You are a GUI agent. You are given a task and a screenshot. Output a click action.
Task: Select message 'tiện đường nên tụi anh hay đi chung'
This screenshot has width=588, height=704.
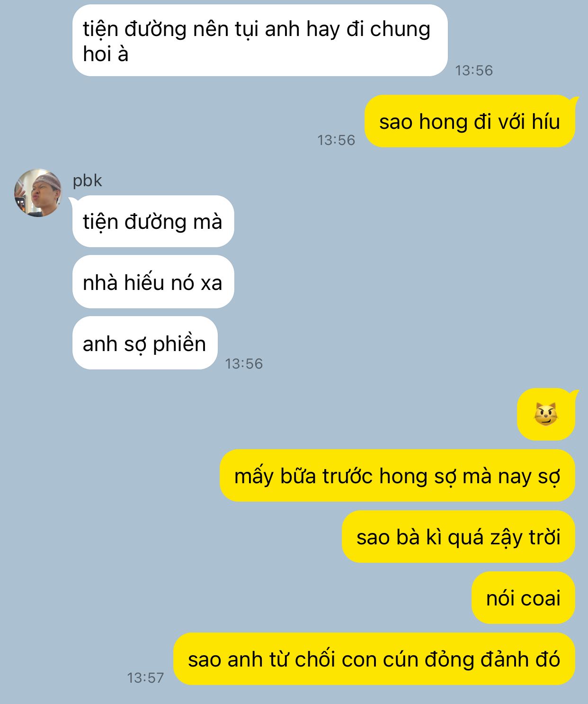pos(260,40)
